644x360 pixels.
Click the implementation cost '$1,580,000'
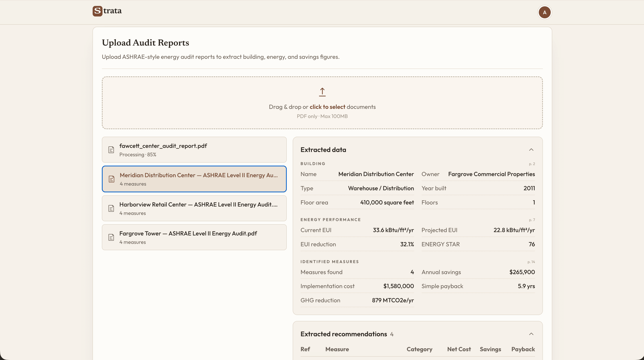coord(398,286)
